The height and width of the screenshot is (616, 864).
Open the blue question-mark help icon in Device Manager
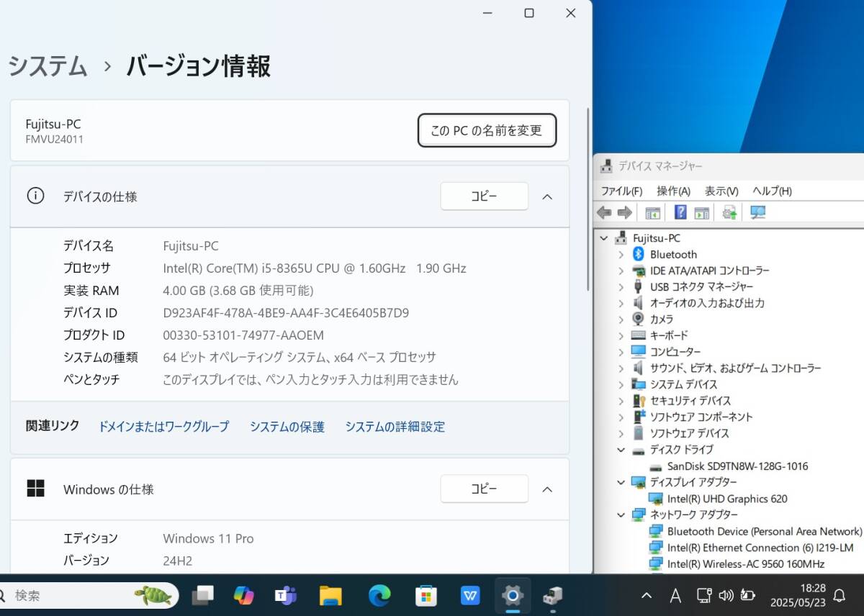coord(680,212)
